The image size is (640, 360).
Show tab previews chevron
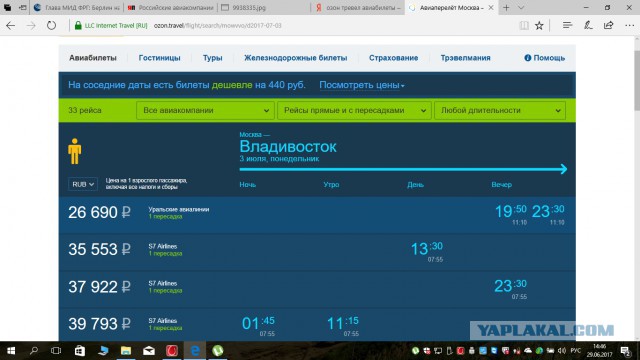click(x=521, y=7)
